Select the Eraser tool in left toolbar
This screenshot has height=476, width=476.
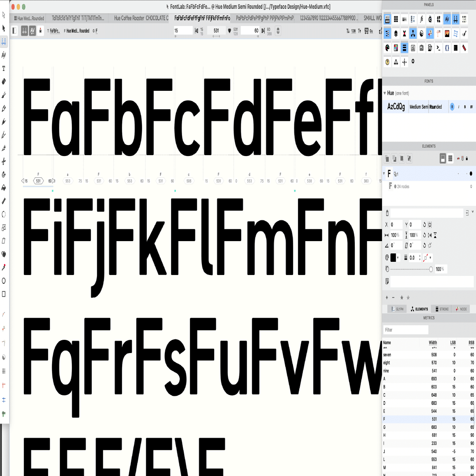(x=4, y=82)
